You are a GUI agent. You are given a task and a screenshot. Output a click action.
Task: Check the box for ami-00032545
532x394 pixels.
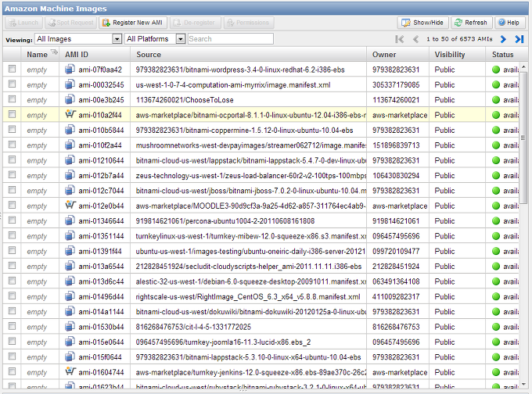13,84
